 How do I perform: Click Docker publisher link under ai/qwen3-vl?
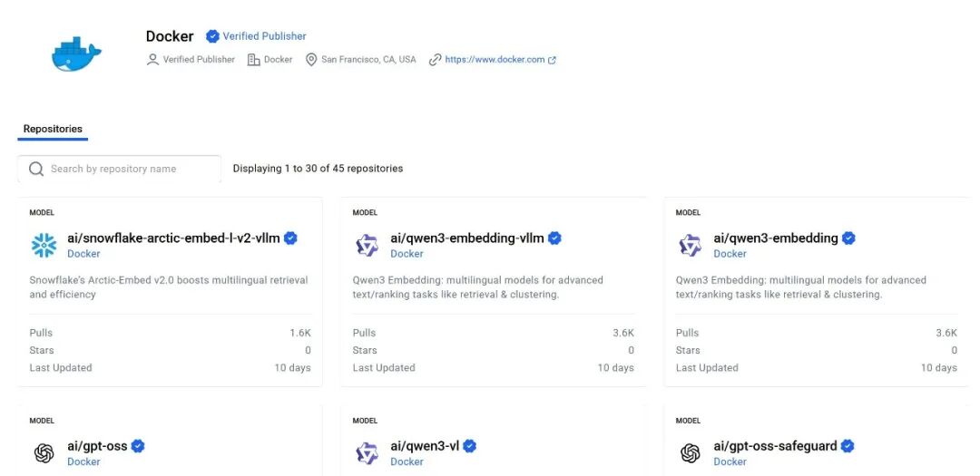pyautogui.click(x=407, y=461)
